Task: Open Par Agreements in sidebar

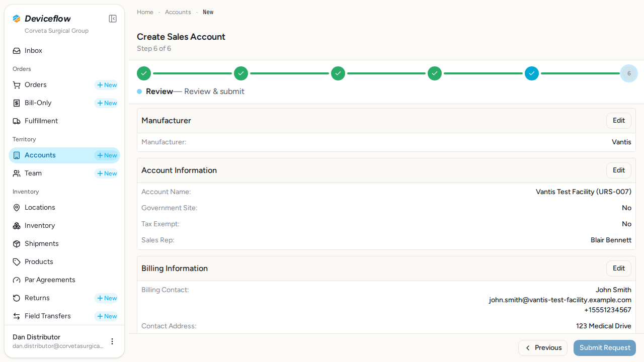Action: (x=64, y=280)
